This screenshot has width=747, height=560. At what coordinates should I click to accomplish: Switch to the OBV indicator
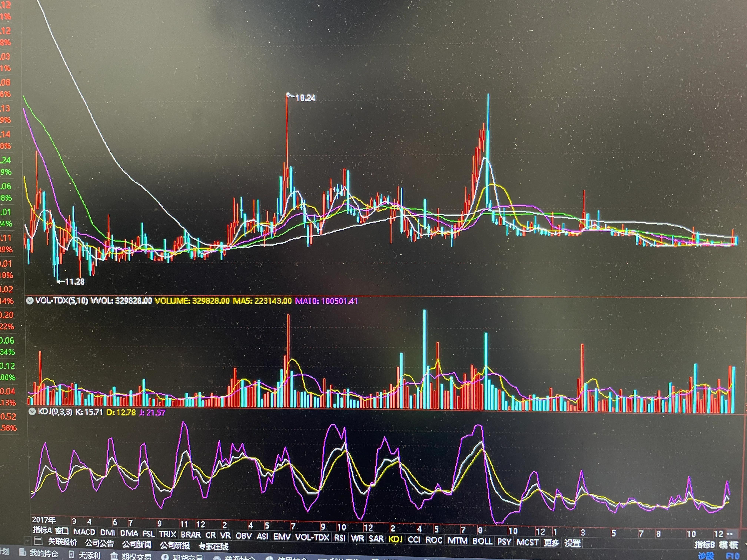(x=244, y=536)
